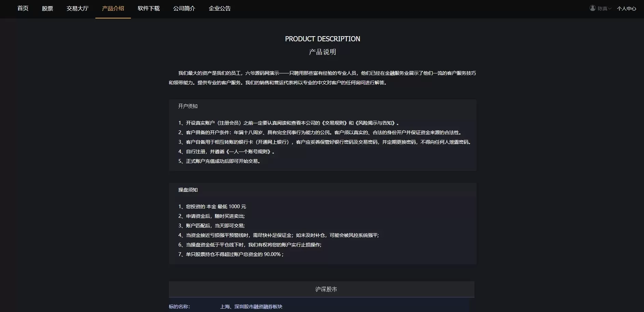Expand the 陈真 account dropdown arrow

(610, 9)
